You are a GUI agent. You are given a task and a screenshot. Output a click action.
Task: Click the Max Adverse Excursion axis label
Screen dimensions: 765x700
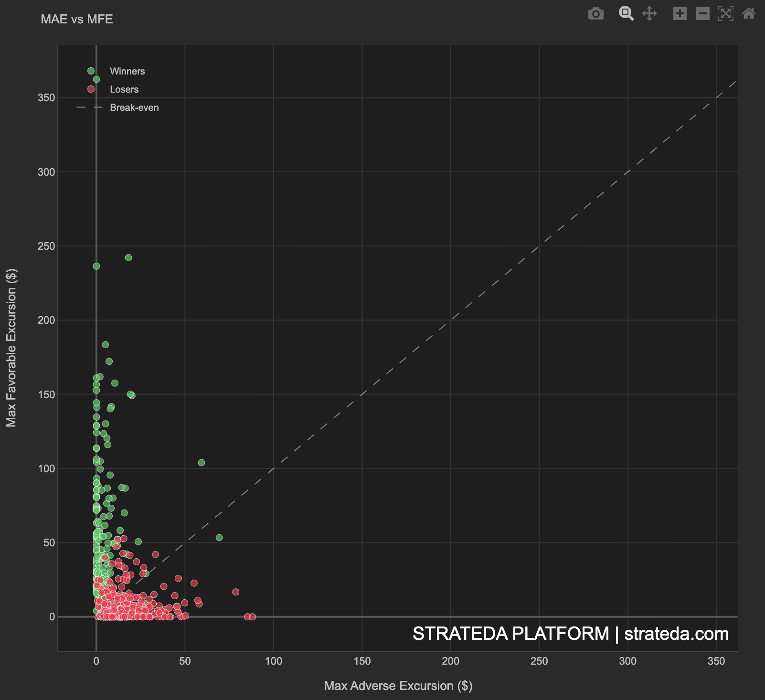click(398, 686)
